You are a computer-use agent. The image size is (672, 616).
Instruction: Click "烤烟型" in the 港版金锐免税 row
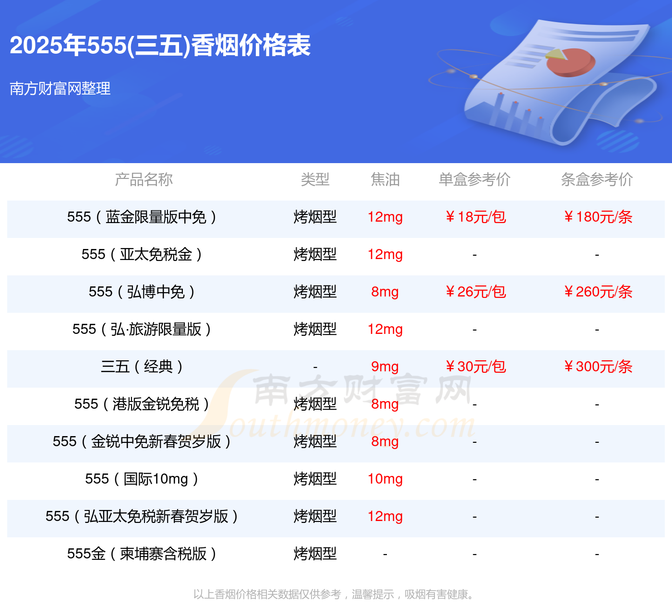(x=315, y=404)
